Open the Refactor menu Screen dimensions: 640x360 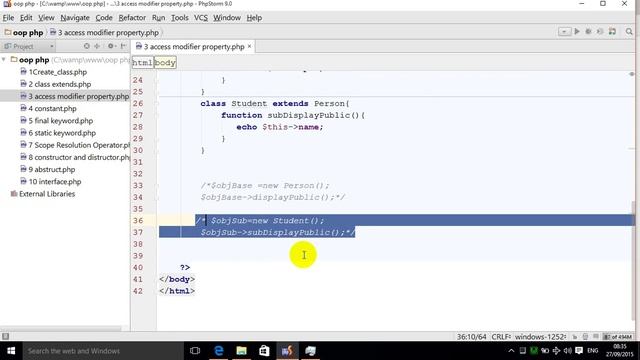click(x=132, y=18)
